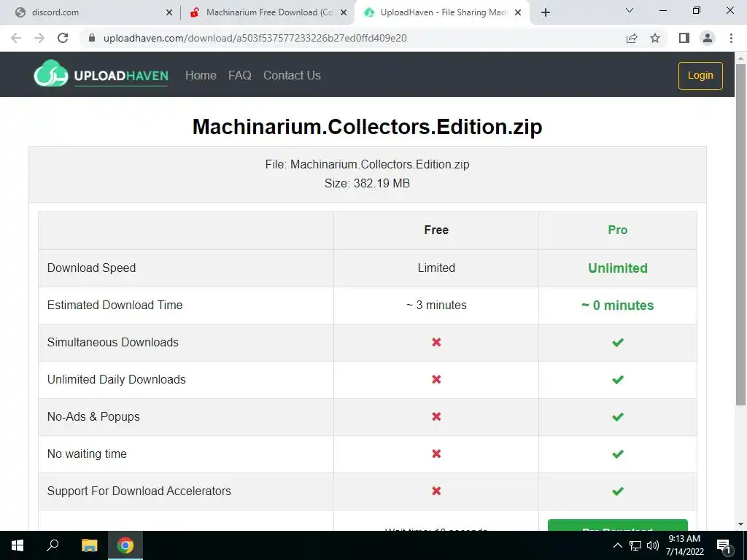The width and height of the screenshot is (747, 560).
Task: Click '~ 3 minutes' cell
Action: [436, 306]
